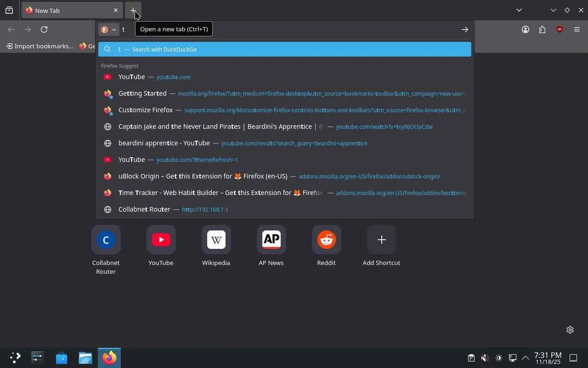Click Import bookmarks in bookmarks toolbar

40,46
